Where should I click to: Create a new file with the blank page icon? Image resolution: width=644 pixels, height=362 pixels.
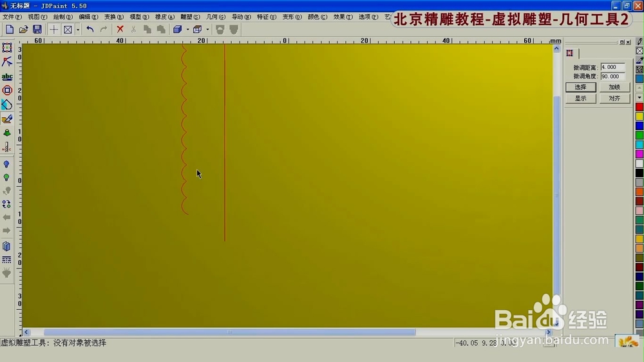10,29
